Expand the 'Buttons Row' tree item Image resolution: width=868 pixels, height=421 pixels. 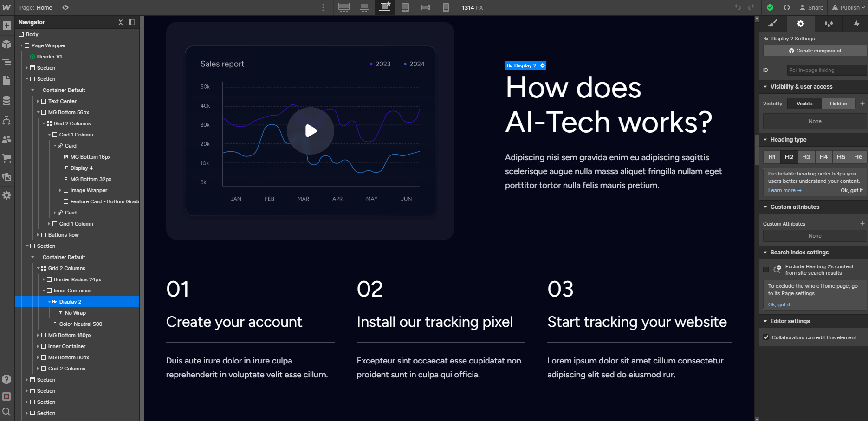pyautogui.click(x=39, y=235)
